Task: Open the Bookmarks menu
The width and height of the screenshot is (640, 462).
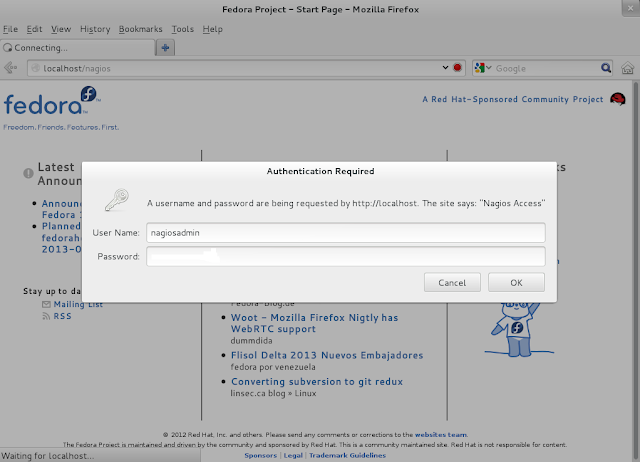Action: coord(140,29)
